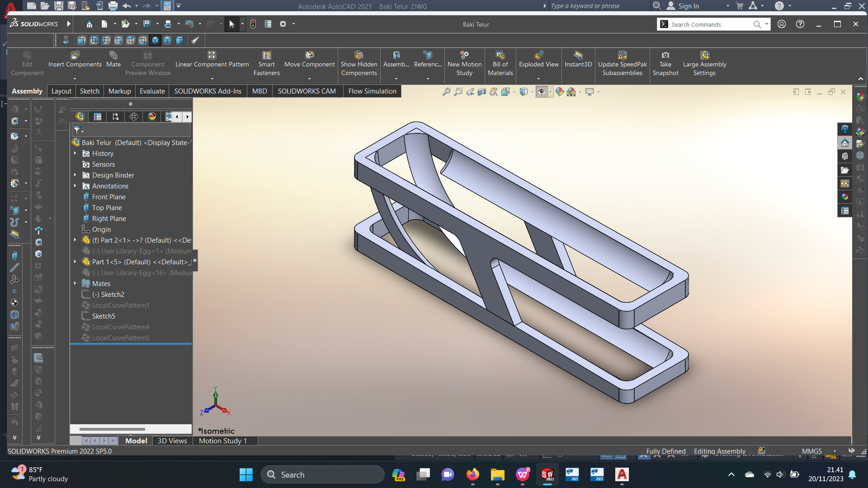Open Linear Component Pattern dropdown arrow
Image resolution: width=868 pixels, height=488 pixels.
[212, 79]
